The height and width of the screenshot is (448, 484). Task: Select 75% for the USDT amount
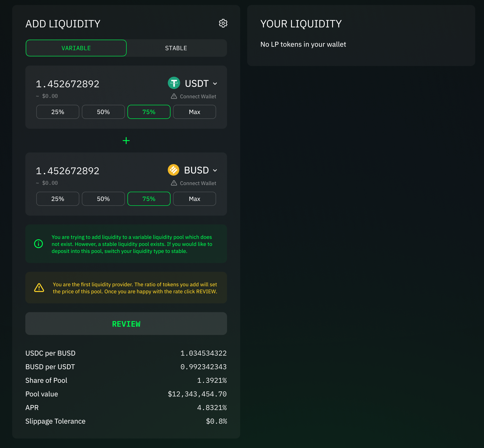149,112
